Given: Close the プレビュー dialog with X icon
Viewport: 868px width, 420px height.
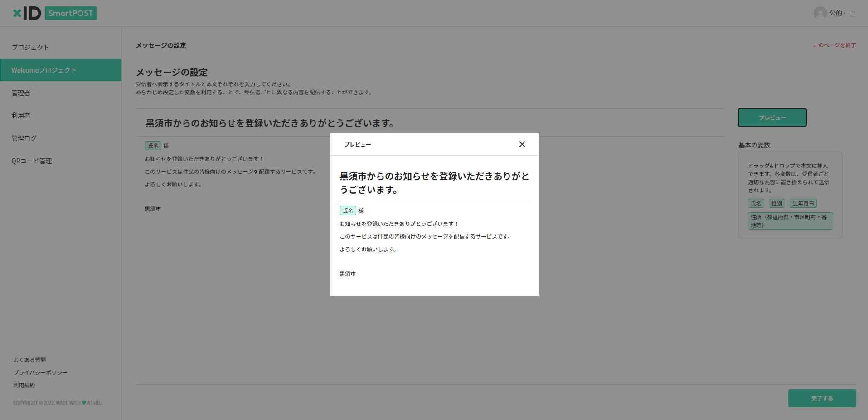Looking at the screenshot, I should [x=522, y=144].
